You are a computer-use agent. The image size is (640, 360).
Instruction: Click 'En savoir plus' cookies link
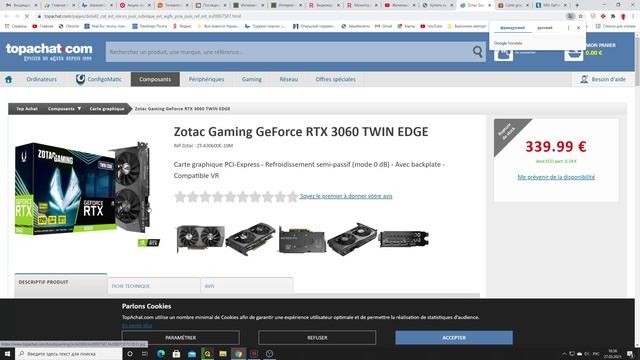137,325
